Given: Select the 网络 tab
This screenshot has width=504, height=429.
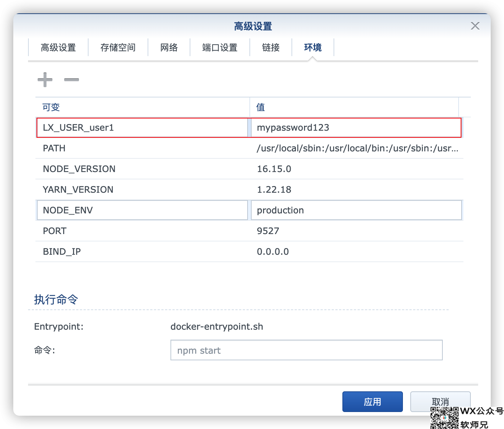Looking at the screenshot, I should 169,48.
